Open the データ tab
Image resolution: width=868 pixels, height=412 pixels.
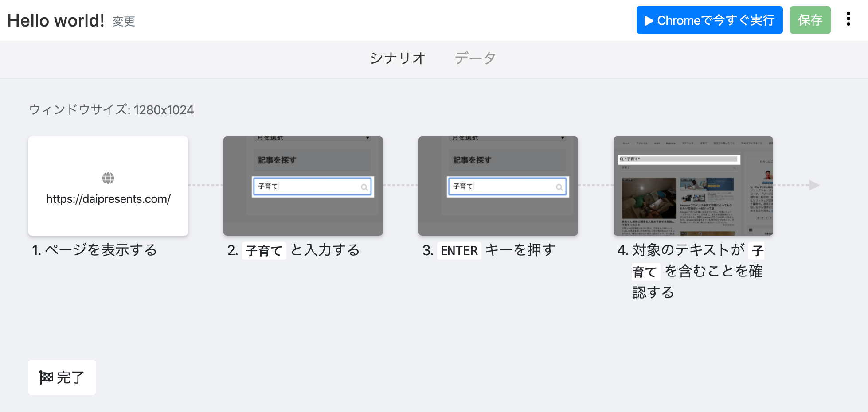pos(475,58)
